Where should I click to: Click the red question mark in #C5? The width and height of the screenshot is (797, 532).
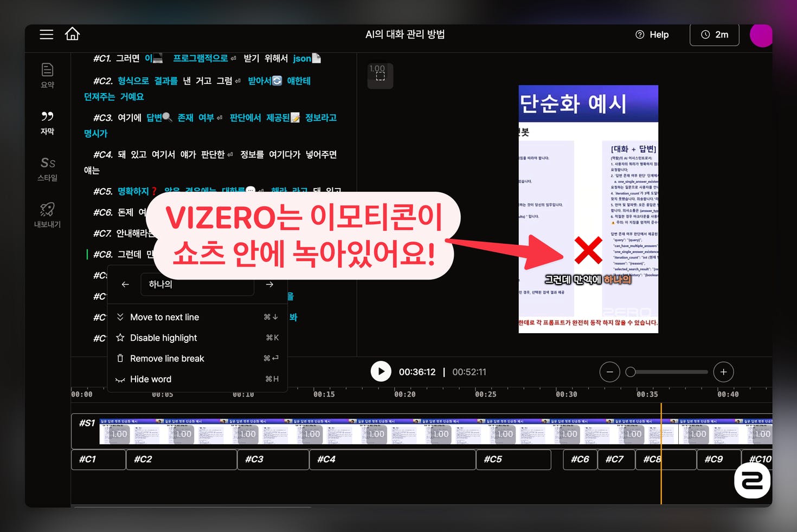coord(154,191)
